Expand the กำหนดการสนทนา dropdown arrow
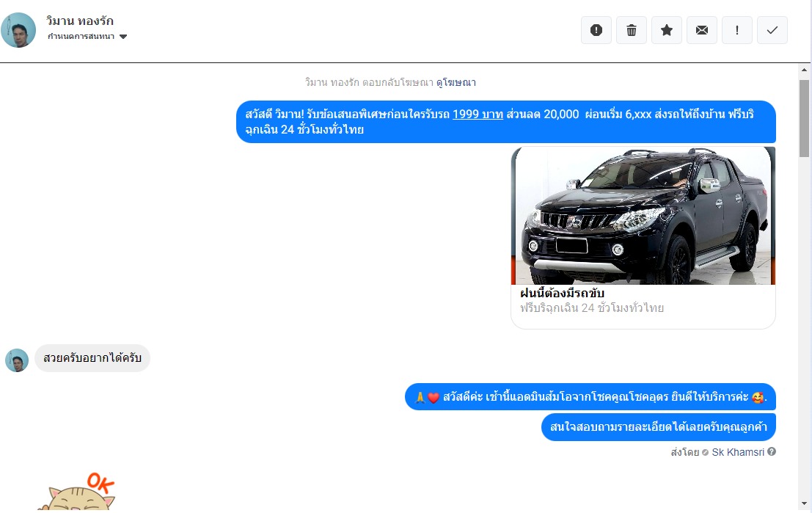Viewport: 812px width, 513px height. (123, 37)
